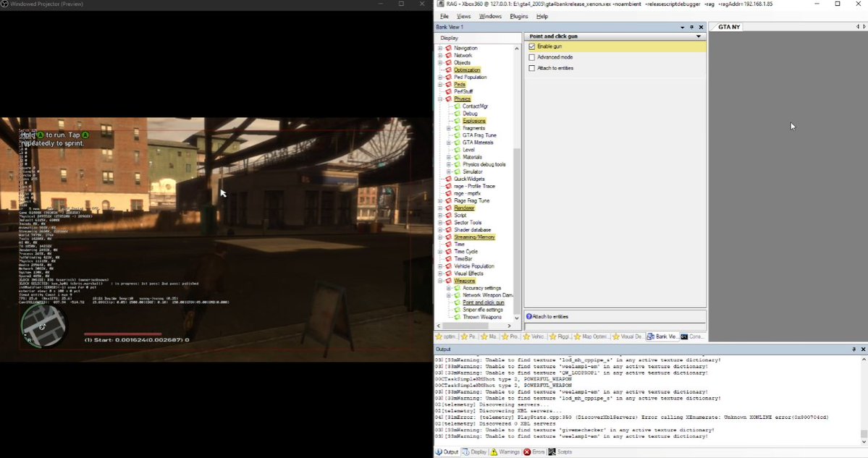Click the green widget icon beside ContactMgr
This screenshot has height=458, width=868.
point(458,106)
